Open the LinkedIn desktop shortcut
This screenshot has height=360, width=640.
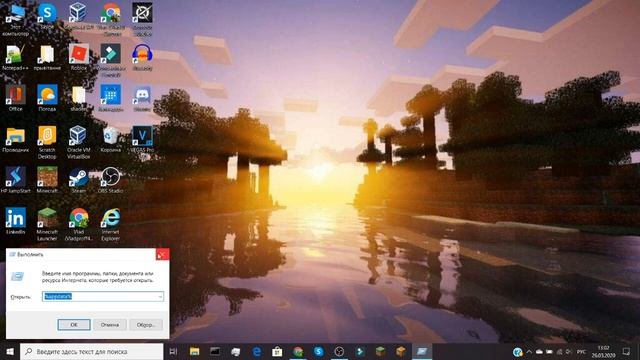click(16, 220)
